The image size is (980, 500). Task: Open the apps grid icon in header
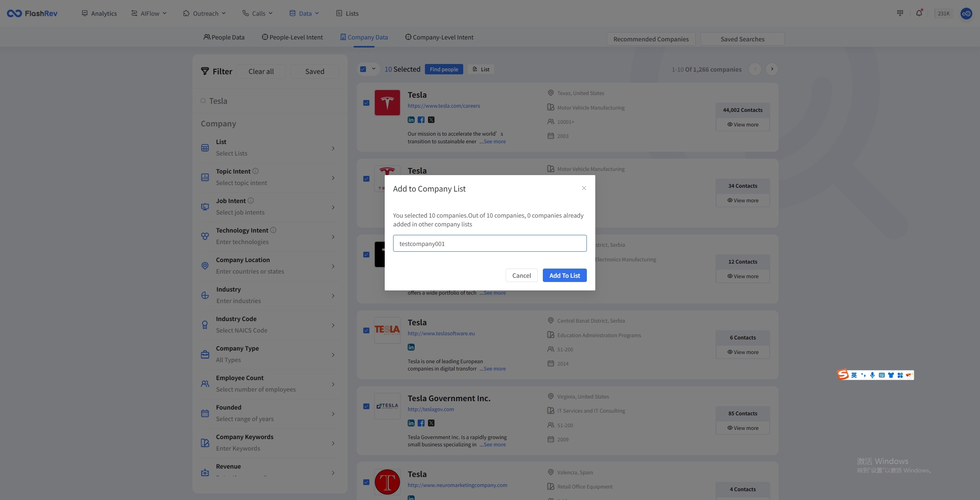(900, 13)
